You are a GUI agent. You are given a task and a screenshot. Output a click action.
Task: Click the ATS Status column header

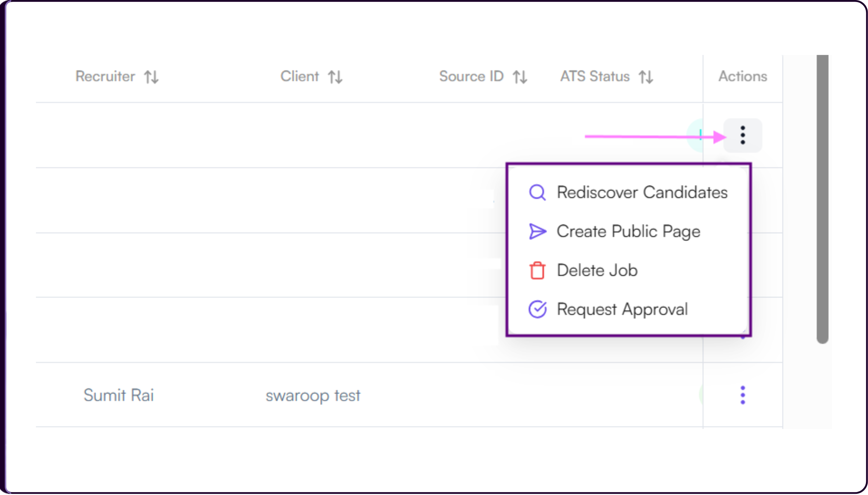[x=595, y=76]
